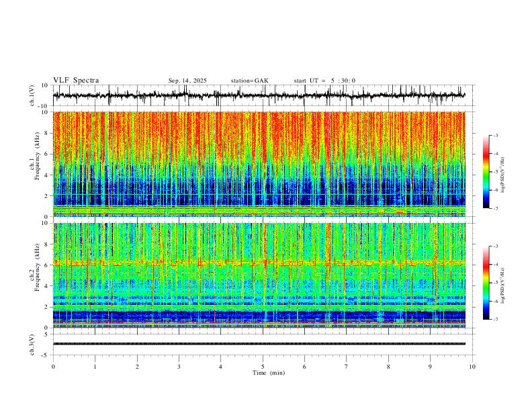The width and height of the screenshot is (532, 411).
Task: Click the '7' tick on the time axis
Action: (347, 367)
